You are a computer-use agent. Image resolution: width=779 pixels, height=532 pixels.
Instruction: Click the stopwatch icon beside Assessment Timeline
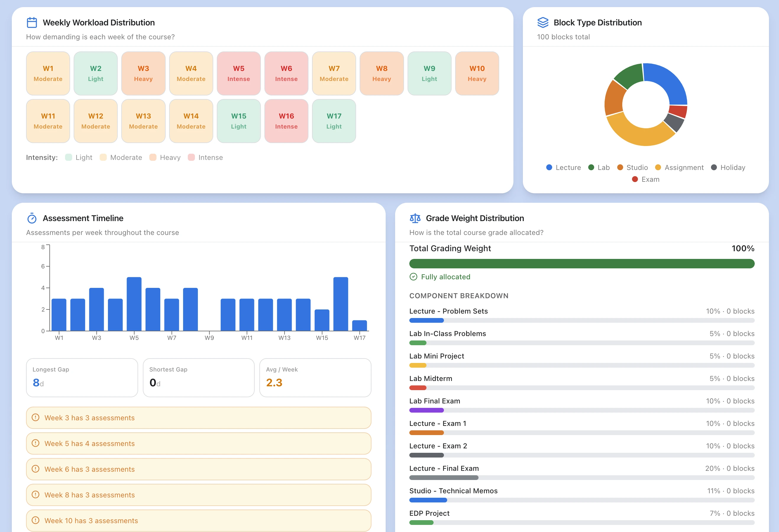pos(32,218)
